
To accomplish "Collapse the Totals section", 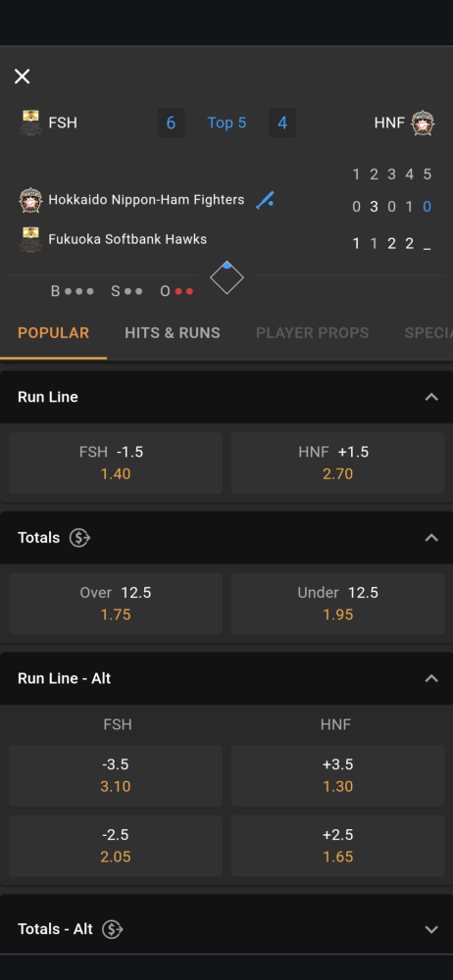I will 431,537.
